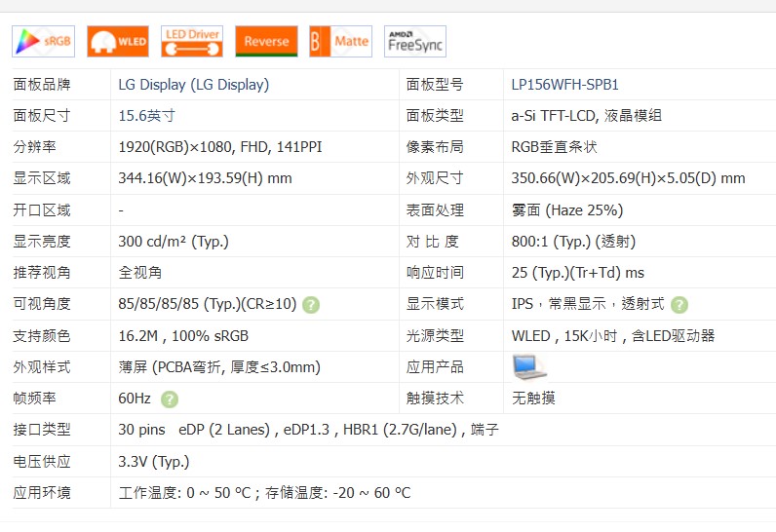Open help icon beside IPS display mode
Screen dimensions: 776x532
click(679, 305)
